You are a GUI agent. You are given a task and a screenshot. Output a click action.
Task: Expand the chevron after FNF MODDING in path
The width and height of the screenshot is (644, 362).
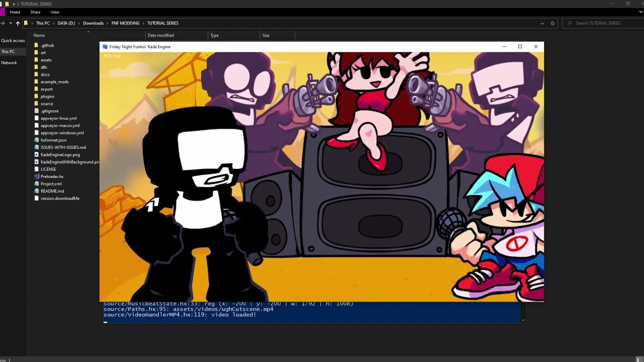(143, 23)
